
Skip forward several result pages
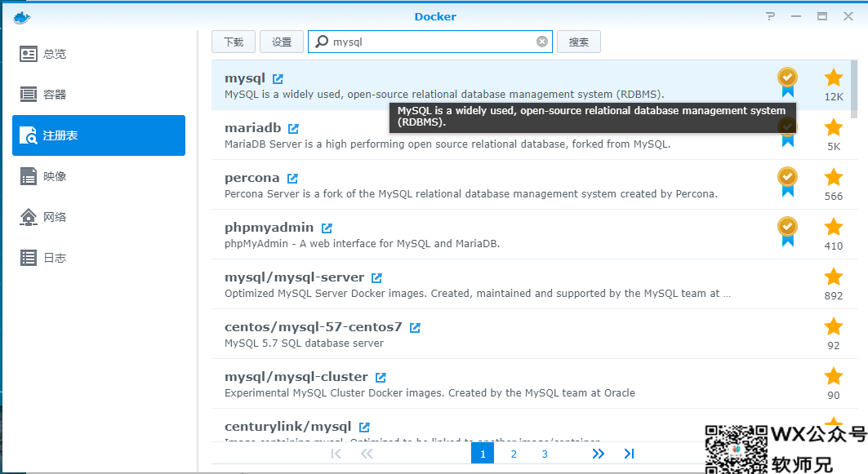point(598,454)
